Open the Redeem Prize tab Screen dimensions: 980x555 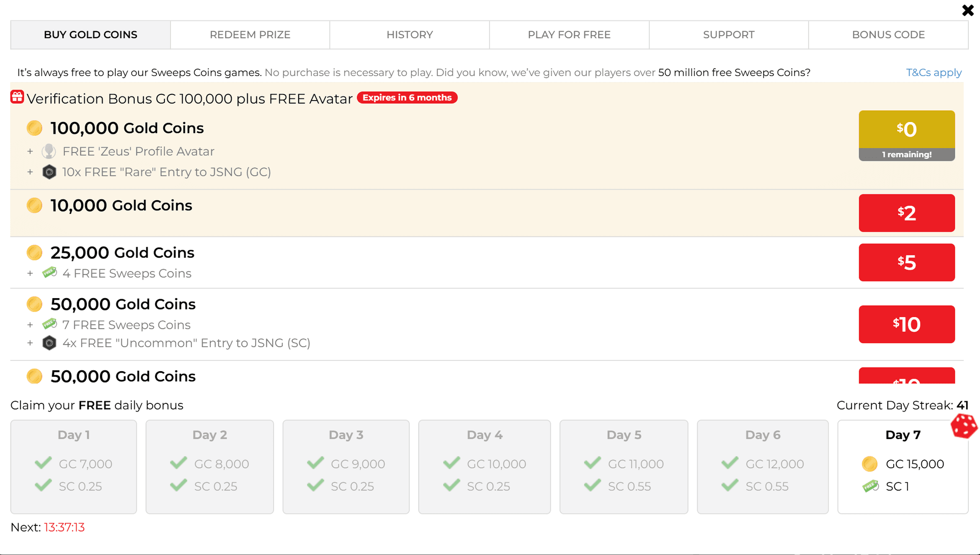click(250, 35)
